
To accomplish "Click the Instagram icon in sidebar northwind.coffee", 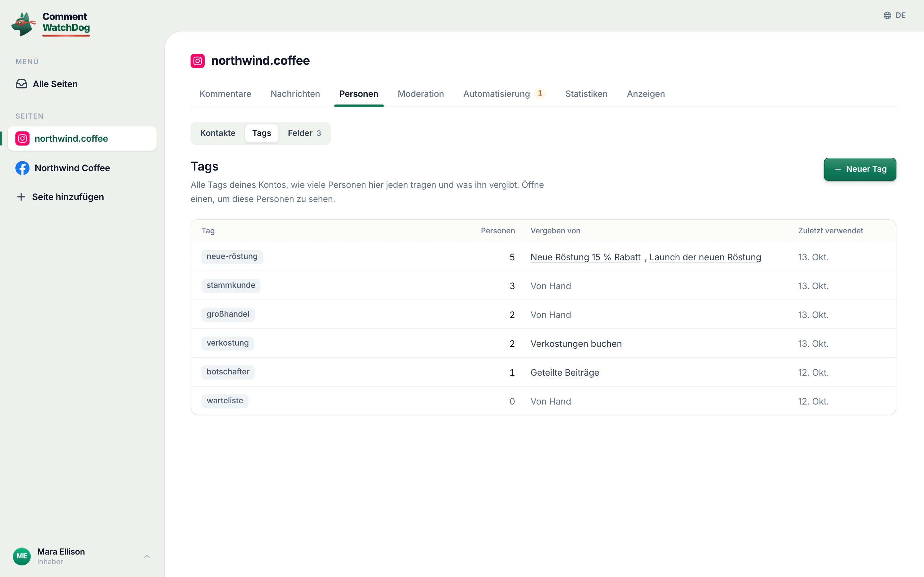I will 22,138.
